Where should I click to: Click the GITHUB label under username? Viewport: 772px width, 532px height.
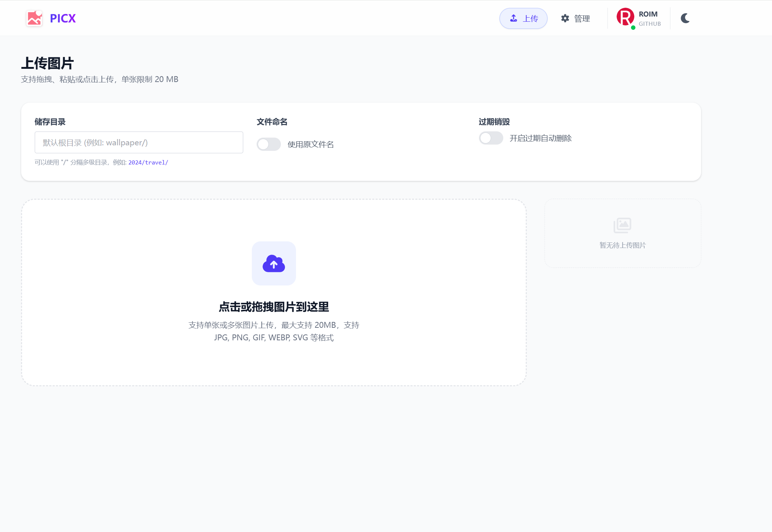[650, 24]
